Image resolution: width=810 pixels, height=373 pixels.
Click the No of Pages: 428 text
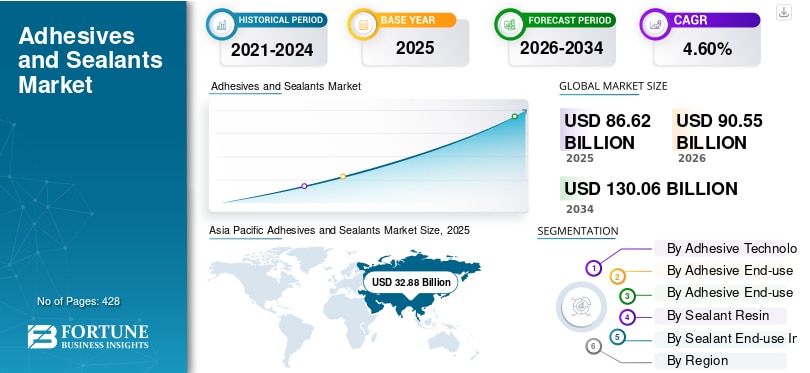(x=79, y=301)
